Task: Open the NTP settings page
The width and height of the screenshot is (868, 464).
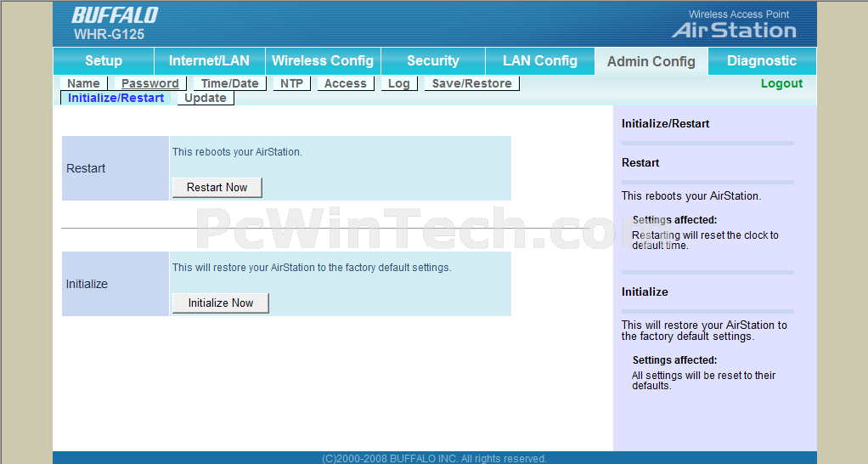Action: [291, 83]
